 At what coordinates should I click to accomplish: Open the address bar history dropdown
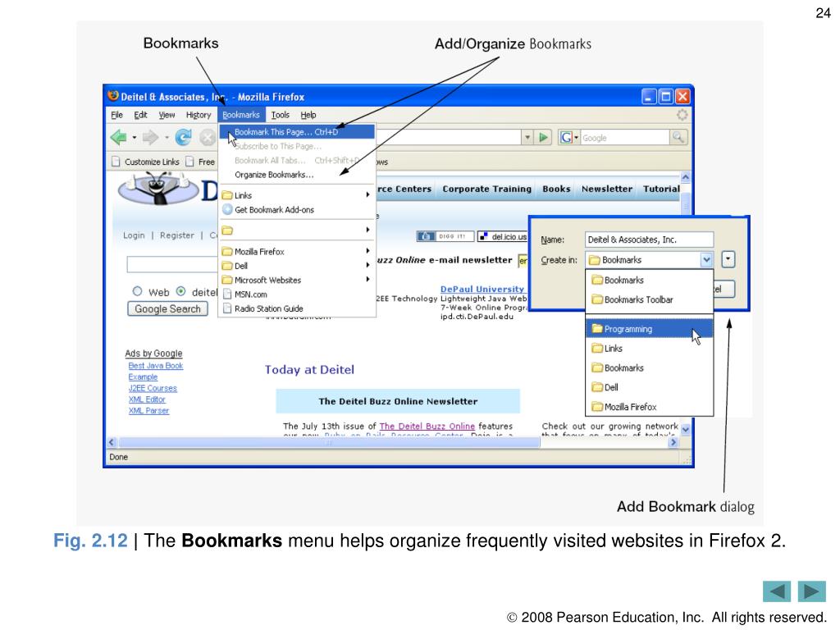point(527,138)
